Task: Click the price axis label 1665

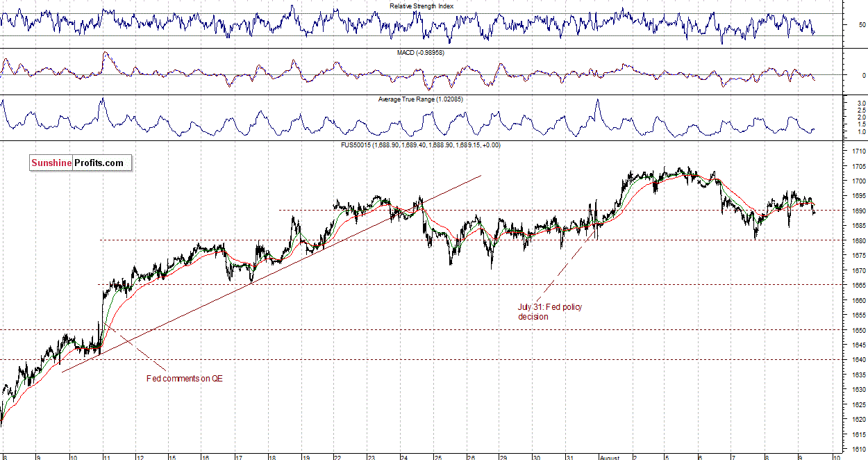Action: click(x=859, y=286)
